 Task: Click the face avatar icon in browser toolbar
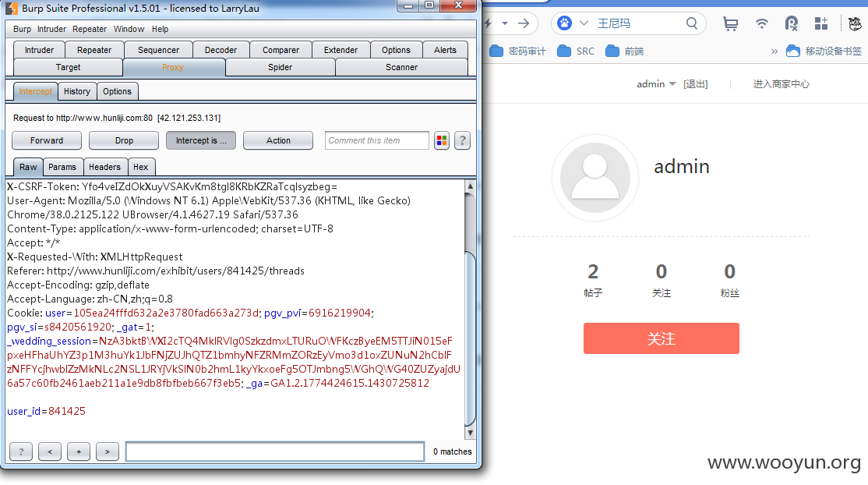tap(855, 23)
